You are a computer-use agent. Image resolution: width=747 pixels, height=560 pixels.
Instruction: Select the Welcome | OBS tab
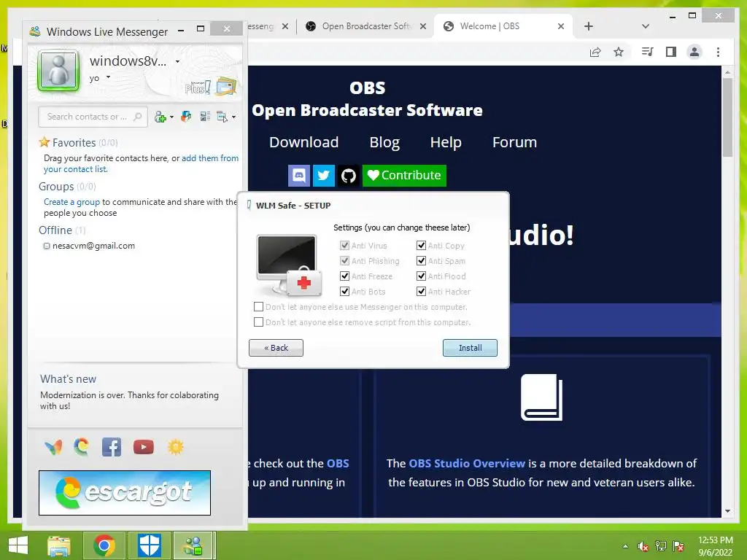pos(503,26)
